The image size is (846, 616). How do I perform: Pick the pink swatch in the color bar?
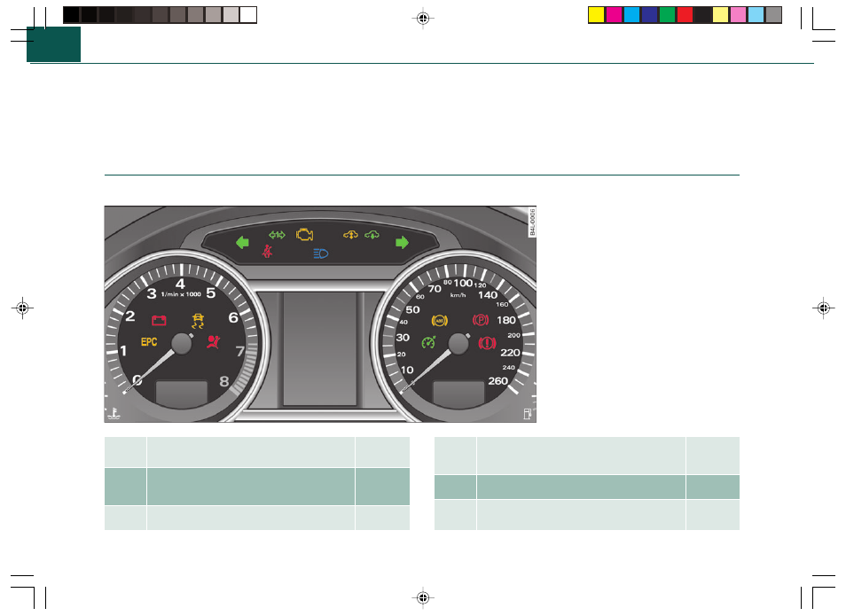pyautogui.click(x=738, y=14)
